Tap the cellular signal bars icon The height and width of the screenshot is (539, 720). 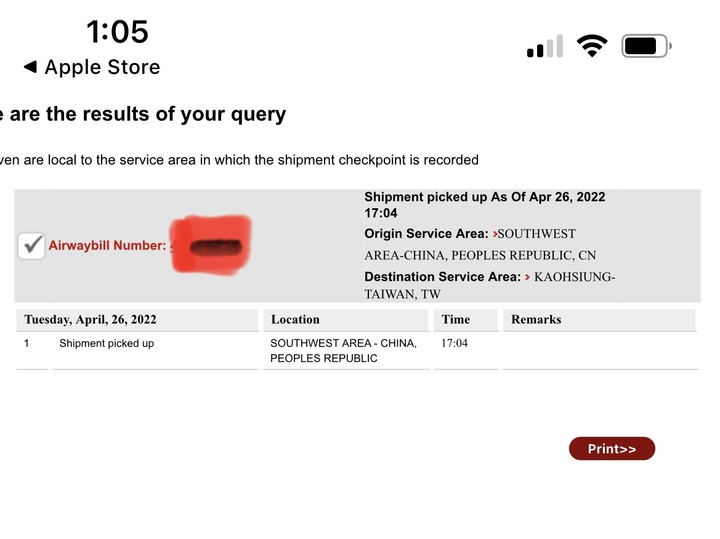tap(545, 46)
